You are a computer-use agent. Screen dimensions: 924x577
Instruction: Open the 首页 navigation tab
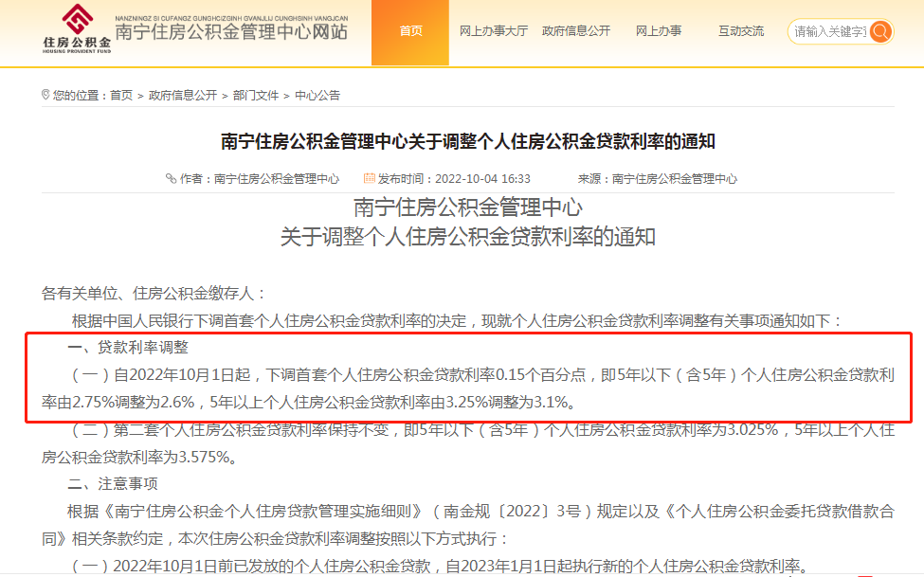pyautogui.click(x=410, y=31)
